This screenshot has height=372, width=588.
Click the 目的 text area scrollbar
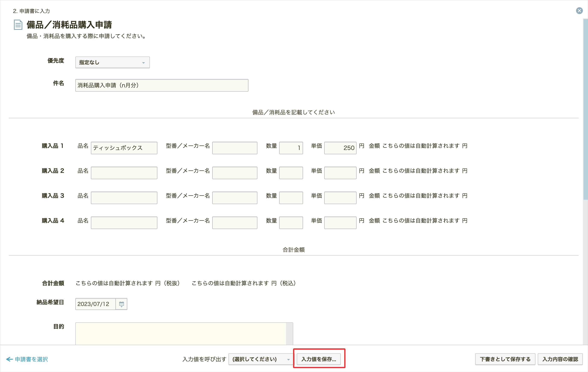pyautogui.click(x=289, y=334)
